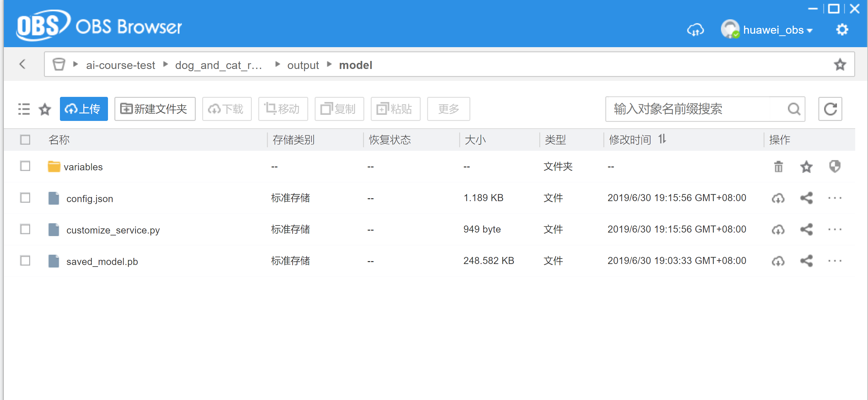Screen dimensions: 868x400
Task: Toggle the select-all header checkbox
Action: coord(25,140)
